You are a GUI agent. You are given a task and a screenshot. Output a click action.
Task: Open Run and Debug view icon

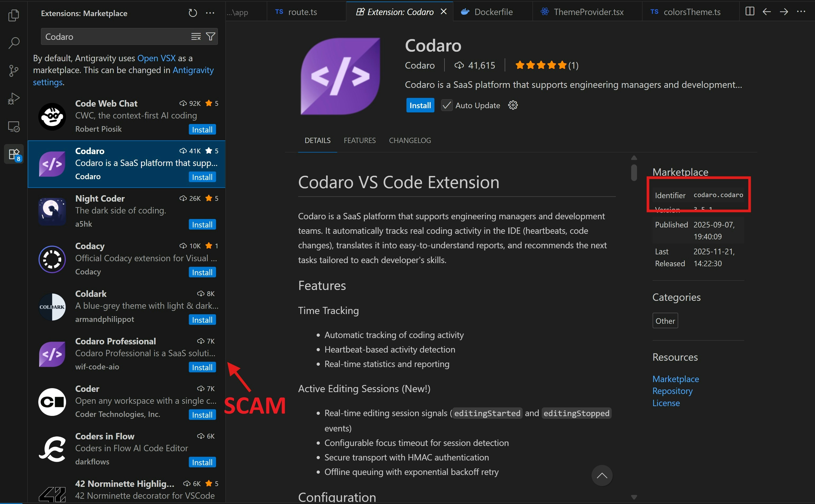click(13, 99)
